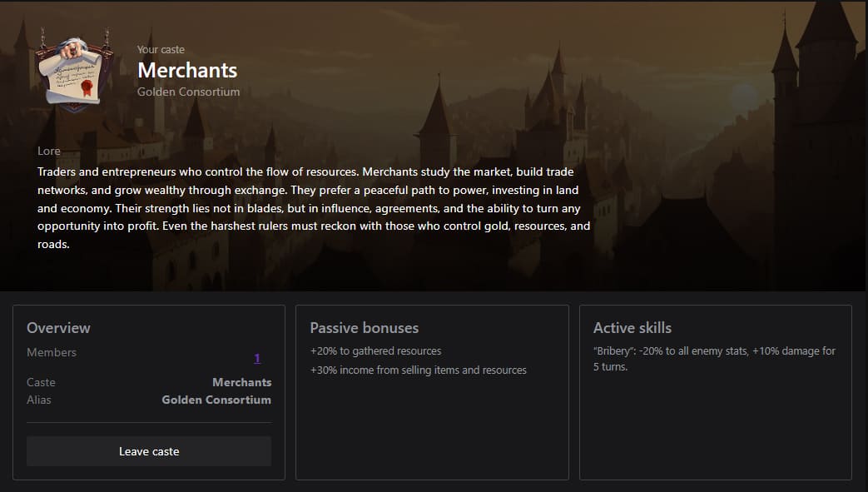
Task: Click the Merchants title heading
Action: (187, 71)
